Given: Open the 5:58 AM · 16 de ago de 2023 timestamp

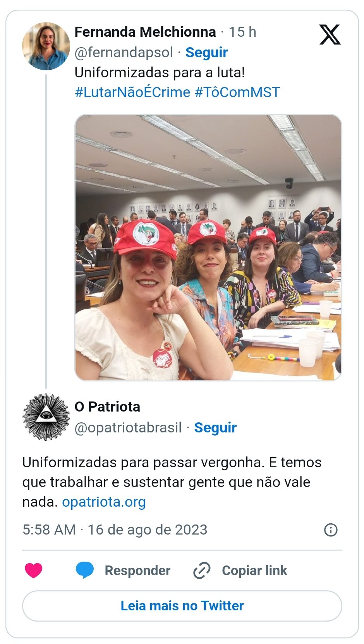Looking at the screenshot, I should point(115,530).
